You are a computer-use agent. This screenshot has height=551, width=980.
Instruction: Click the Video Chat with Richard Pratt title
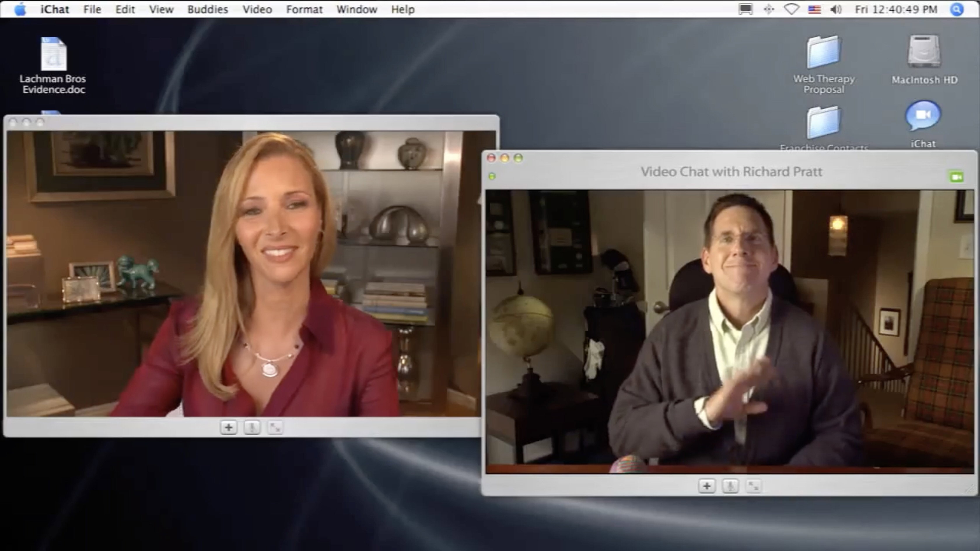click(x=731, y=172)
